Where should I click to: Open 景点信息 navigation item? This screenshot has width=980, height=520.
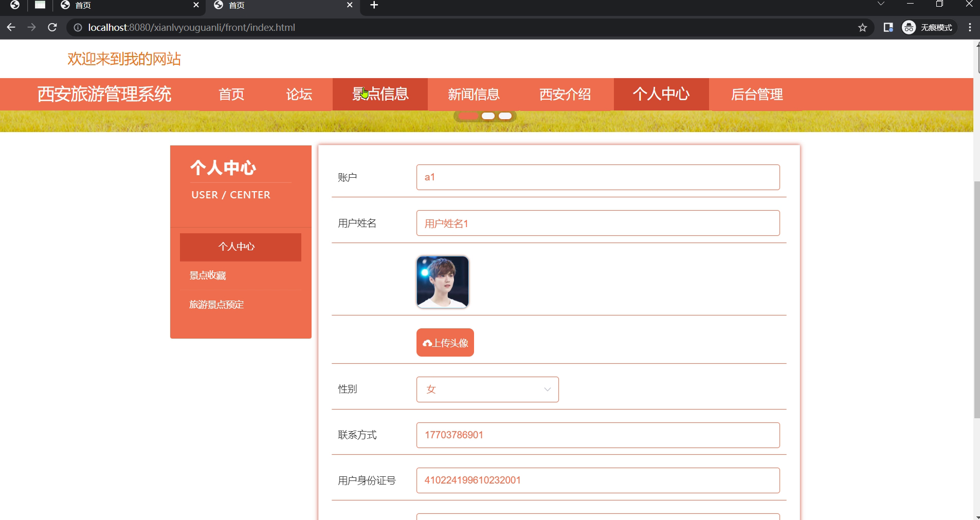coord(380,94)
